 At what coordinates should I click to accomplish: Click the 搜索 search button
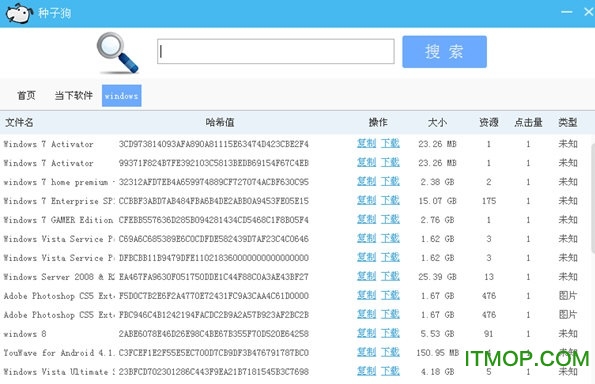(x=444, y=52)
